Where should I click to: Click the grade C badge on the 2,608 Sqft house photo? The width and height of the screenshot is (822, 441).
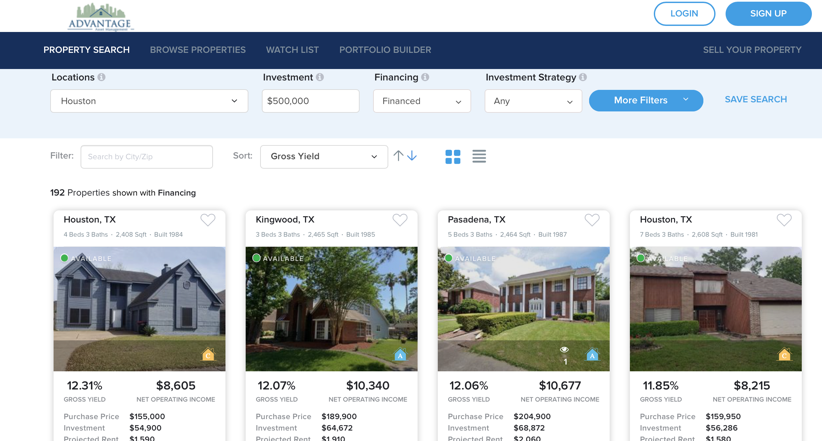pos(784,354)
